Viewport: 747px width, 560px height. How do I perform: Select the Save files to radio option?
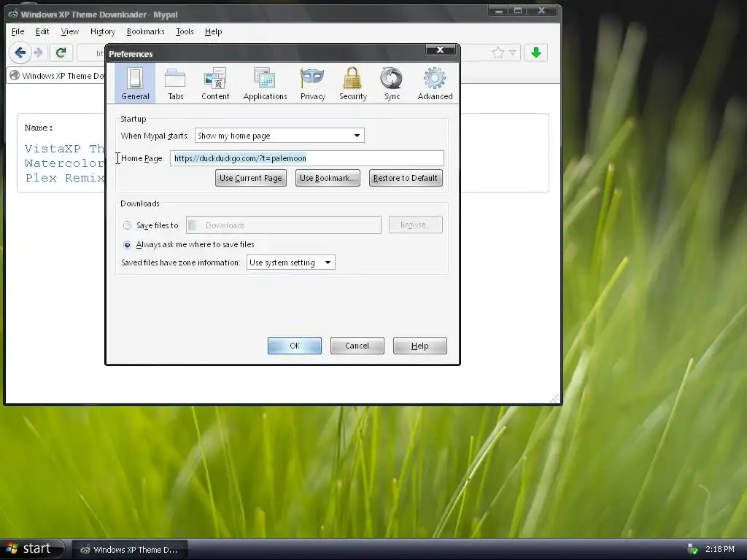click(127, 225)
